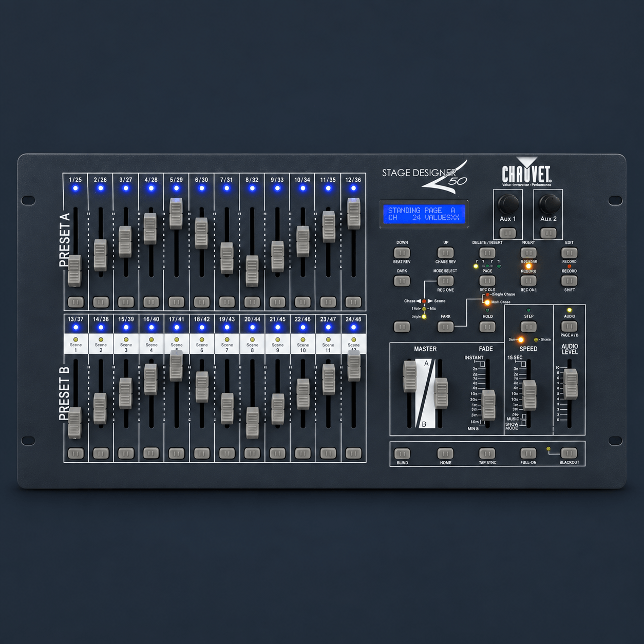644x644 pixels.
Task: Click the UP / CHASE REV button
Action: coord(446,253)
